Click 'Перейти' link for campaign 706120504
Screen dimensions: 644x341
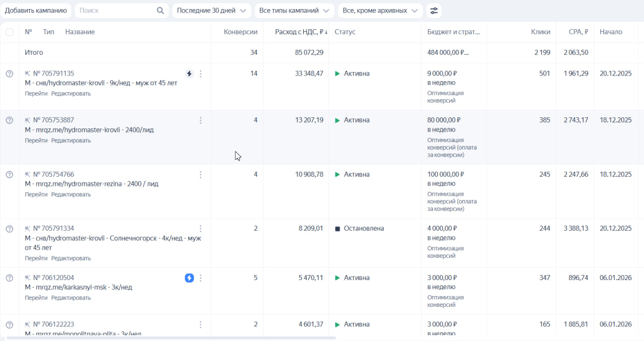[36, 298]
